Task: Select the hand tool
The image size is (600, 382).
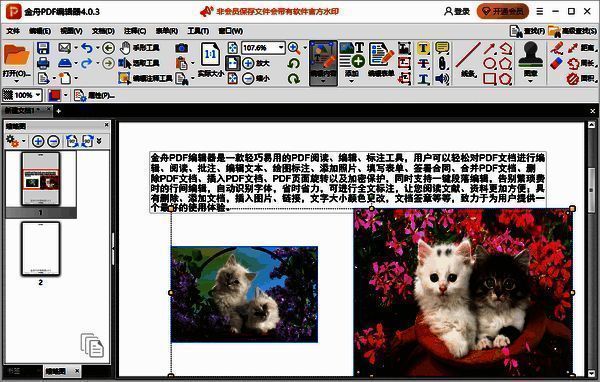Action: tap(139, 48)
